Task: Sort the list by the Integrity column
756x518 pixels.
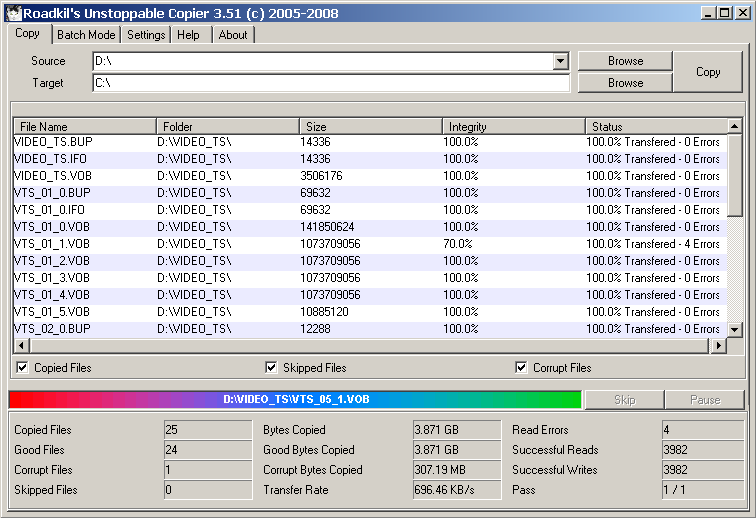Action: coord(513,126)
